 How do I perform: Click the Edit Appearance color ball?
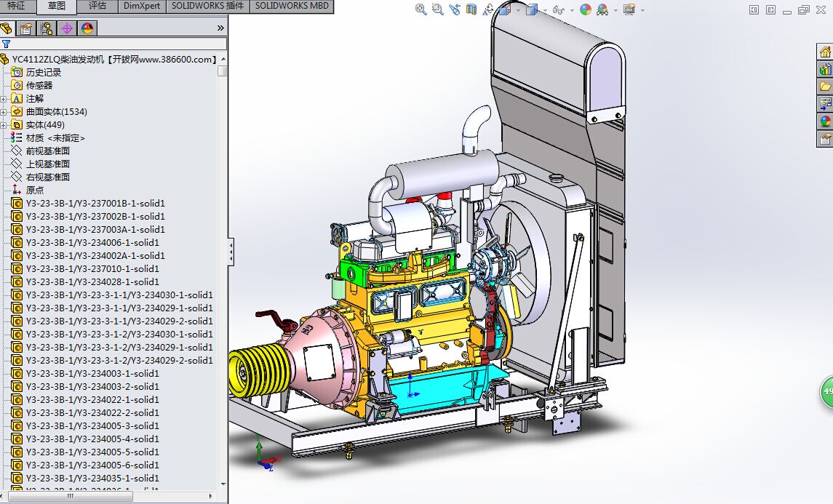click(586, 9)
